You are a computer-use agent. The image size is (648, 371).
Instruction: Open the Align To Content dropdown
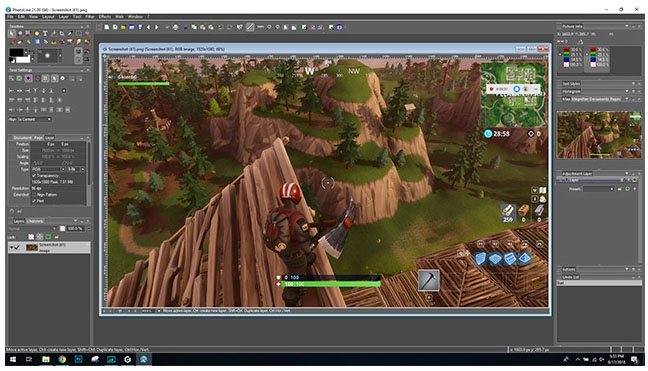(x=30, y=119)
